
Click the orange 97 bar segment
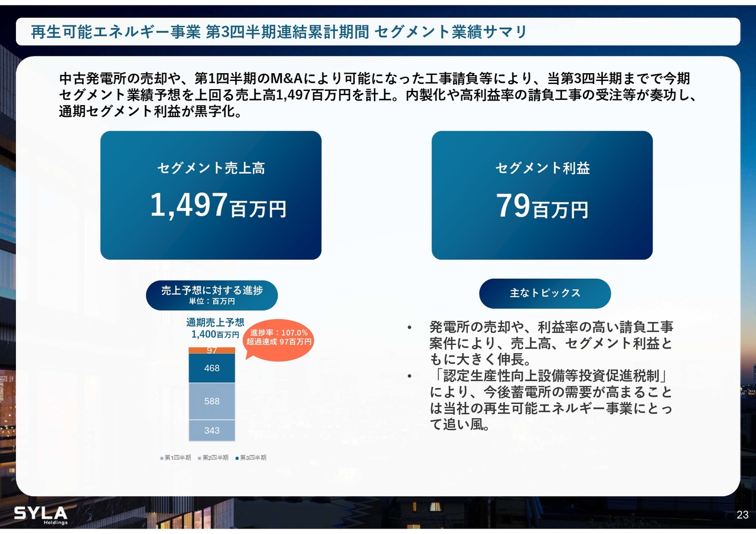click(212, 350)
